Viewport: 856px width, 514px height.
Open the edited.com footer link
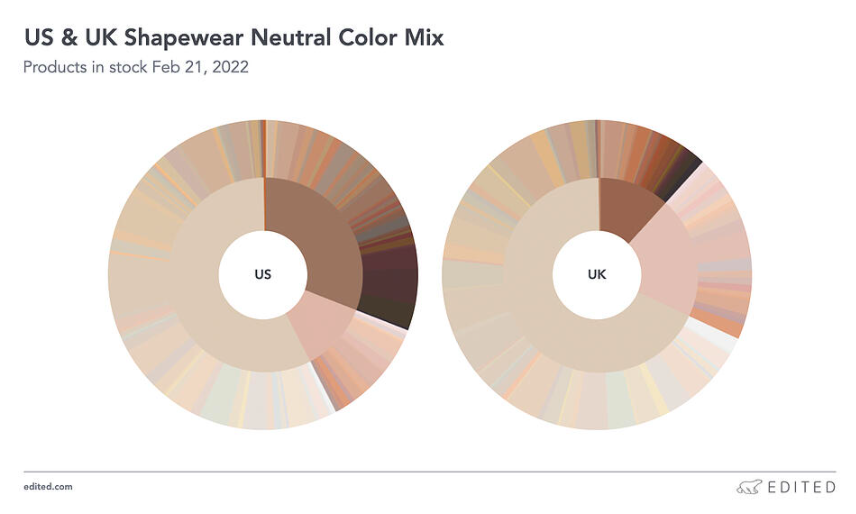(x=47, y=487)
